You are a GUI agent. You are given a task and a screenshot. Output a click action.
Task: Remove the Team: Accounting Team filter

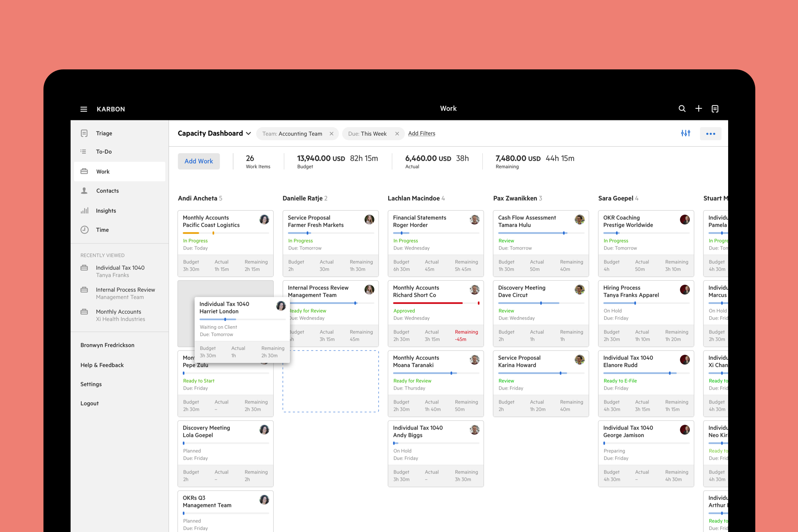(x=331, y=134)
